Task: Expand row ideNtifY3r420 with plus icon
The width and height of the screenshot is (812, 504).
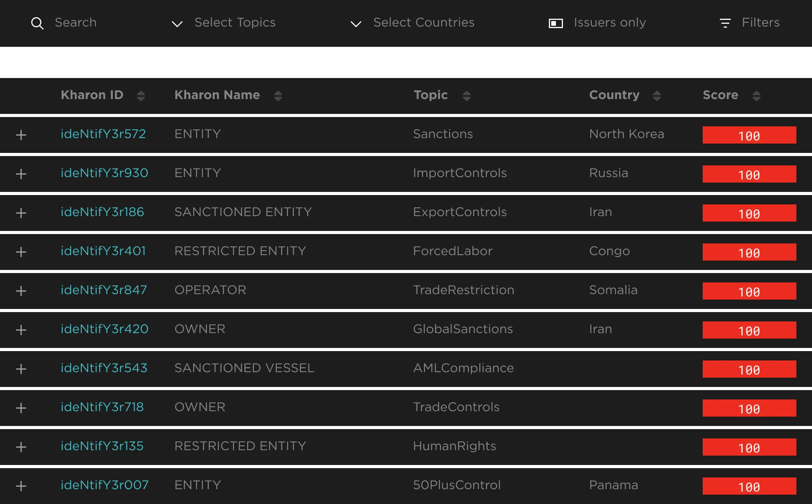Action: tap(21, 330)
